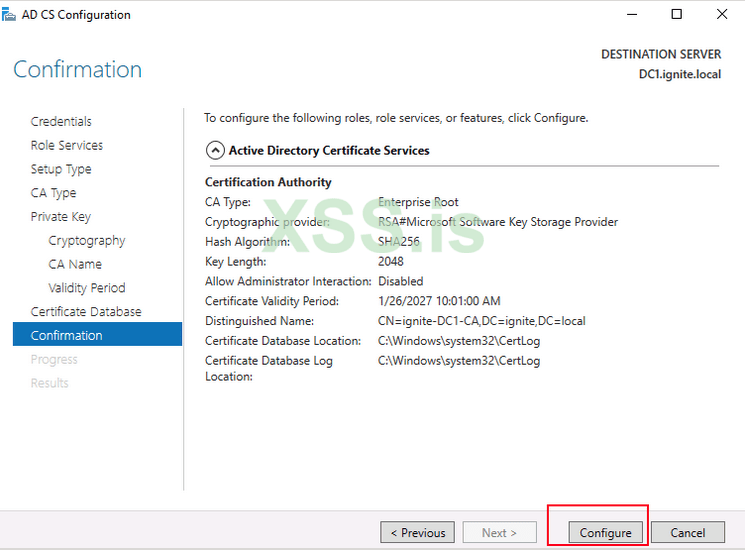Click 'RSA#Microsoft Software Key Storage Provider' value
The height and width of the screenshot is (550, 745).
[x=497, y=222]
